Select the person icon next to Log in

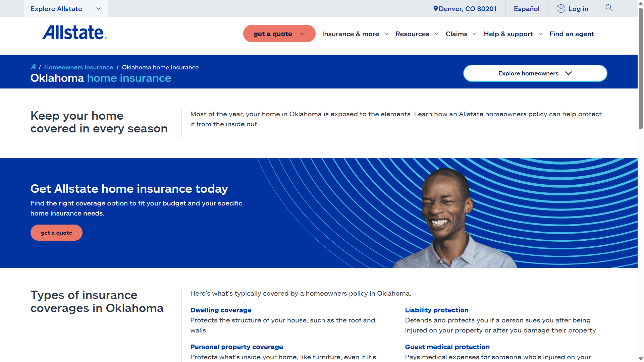tap(560, 9)
